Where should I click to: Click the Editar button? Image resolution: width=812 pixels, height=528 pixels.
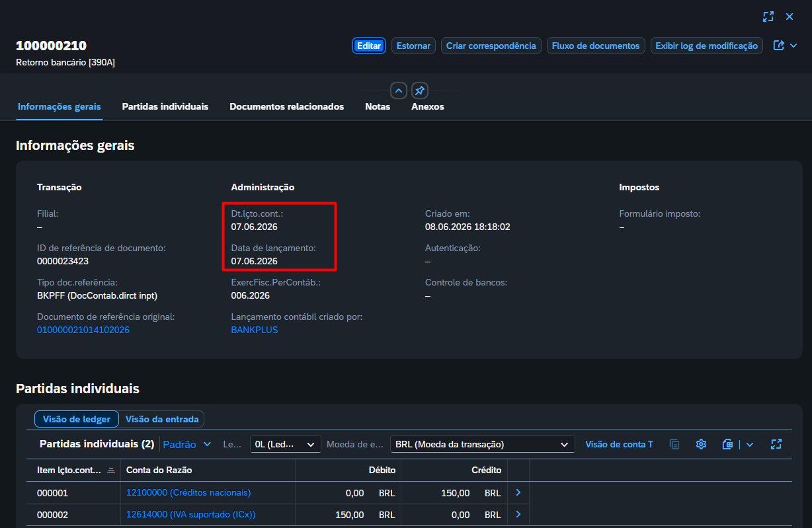click(369, 46)
